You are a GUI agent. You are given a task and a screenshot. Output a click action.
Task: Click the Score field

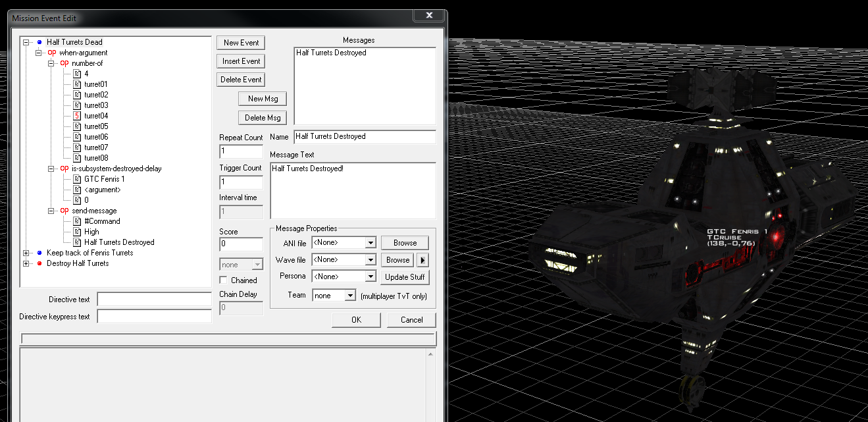click(241, 244)
